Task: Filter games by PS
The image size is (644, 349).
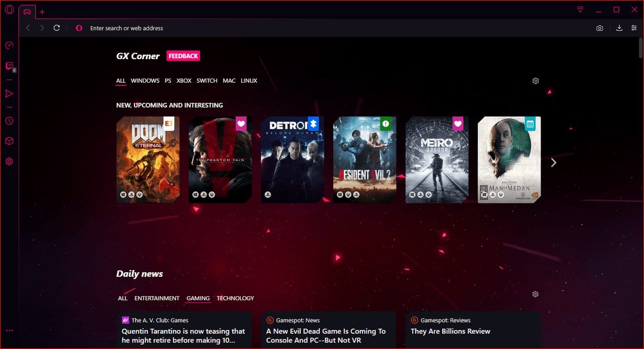Action: point(168,80)
